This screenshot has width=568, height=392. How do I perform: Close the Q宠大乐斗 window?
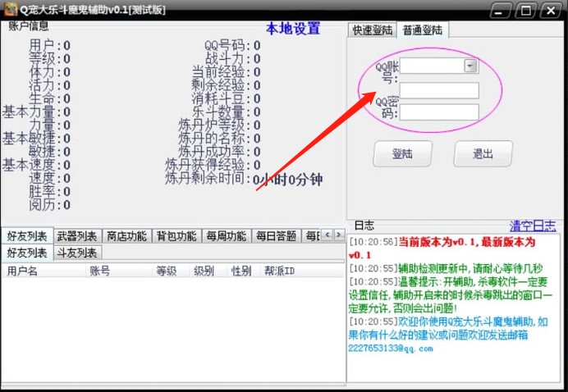(551, 10)
